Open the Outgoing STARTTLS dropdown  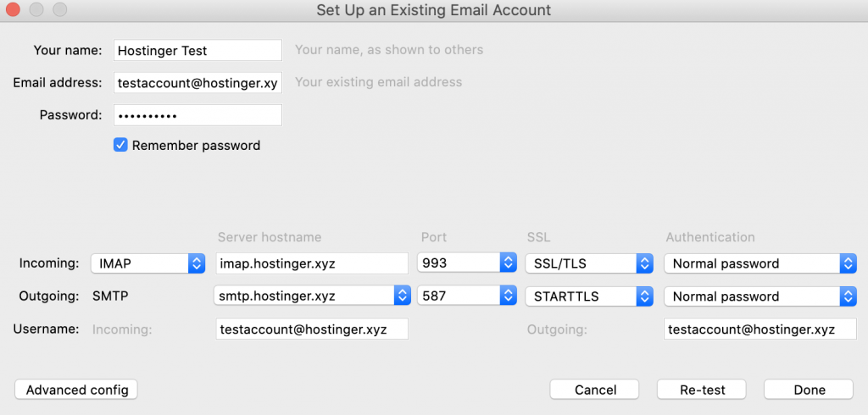(589, 296)
